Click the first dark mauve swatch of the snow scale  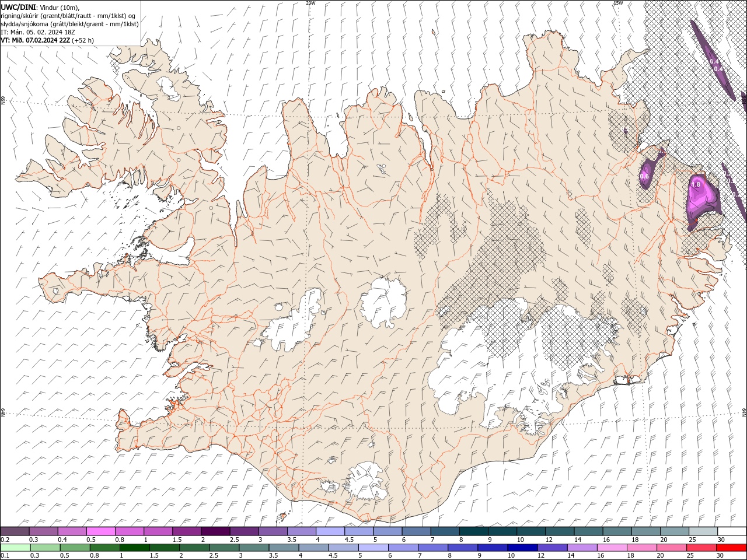pyautogui.click(x=15, y=531)
